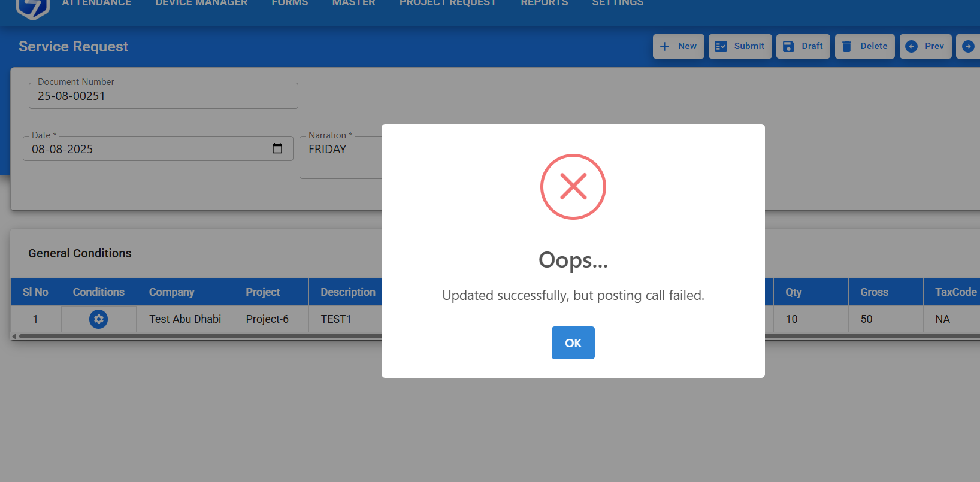Open the Reports menu

coord(544,4)
